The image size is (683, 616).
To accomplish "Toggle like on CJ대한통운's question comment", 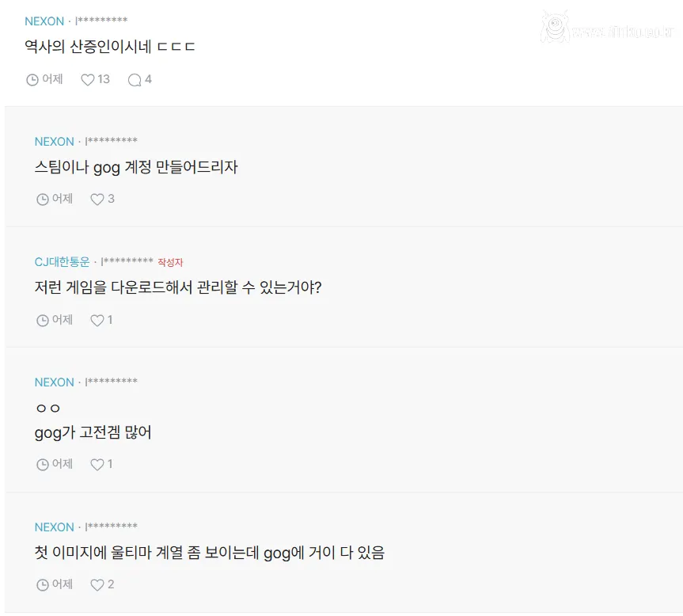I will pos(97,320).
